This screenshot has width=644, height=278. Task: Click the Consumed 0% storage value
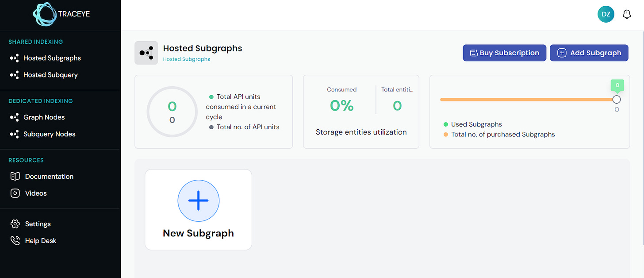(341, 105)
